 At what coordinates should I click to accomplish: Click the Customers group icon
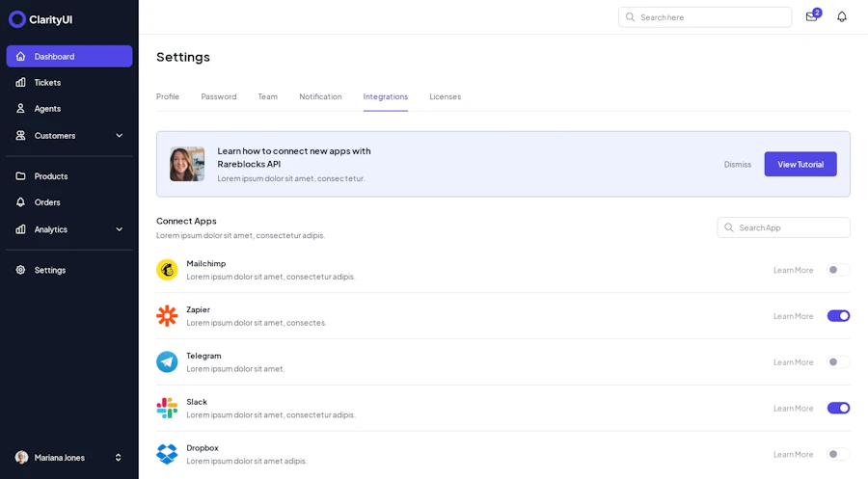click(x=20, y=136)
